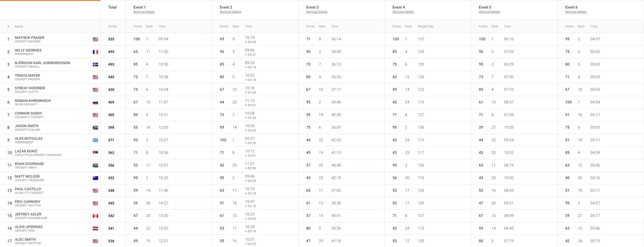The image size is (644, 247).
Task: Open athlete Travis Mayer's name
Action: pos(27,75)
